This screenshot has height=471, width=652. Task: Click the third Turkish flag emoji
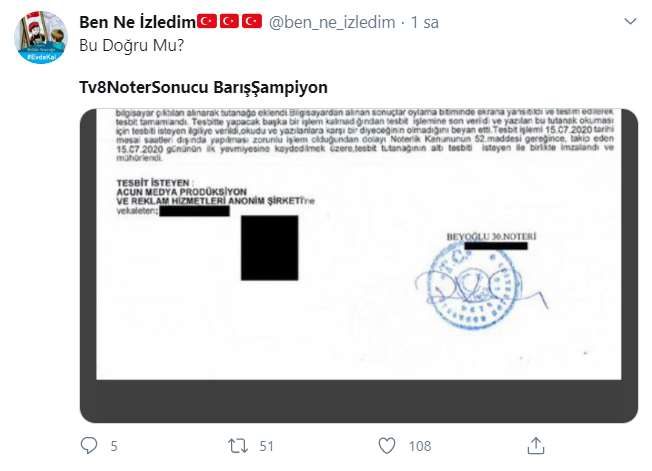pos(252,21)
